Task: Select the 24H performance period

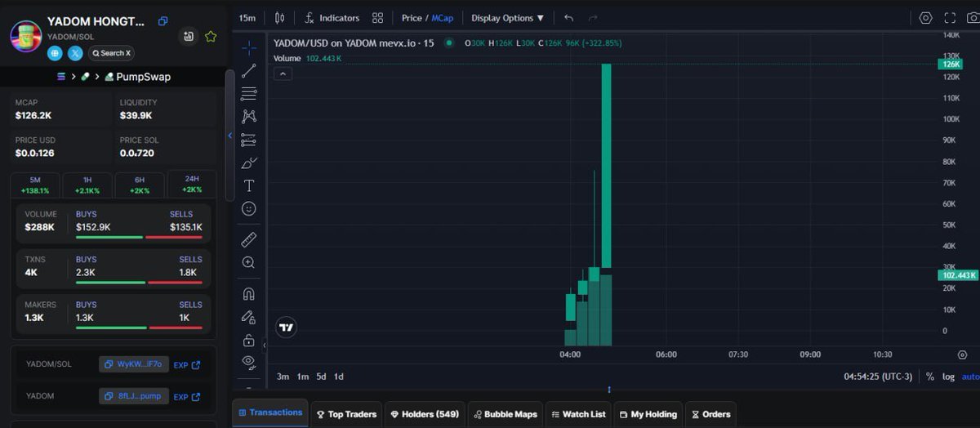Action: click(192, 184)
